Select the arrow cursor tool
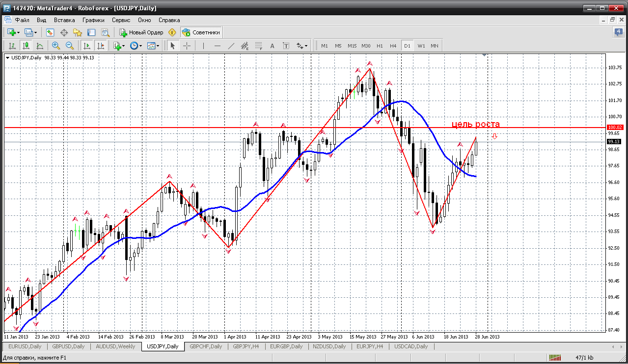 coord(172,46)
